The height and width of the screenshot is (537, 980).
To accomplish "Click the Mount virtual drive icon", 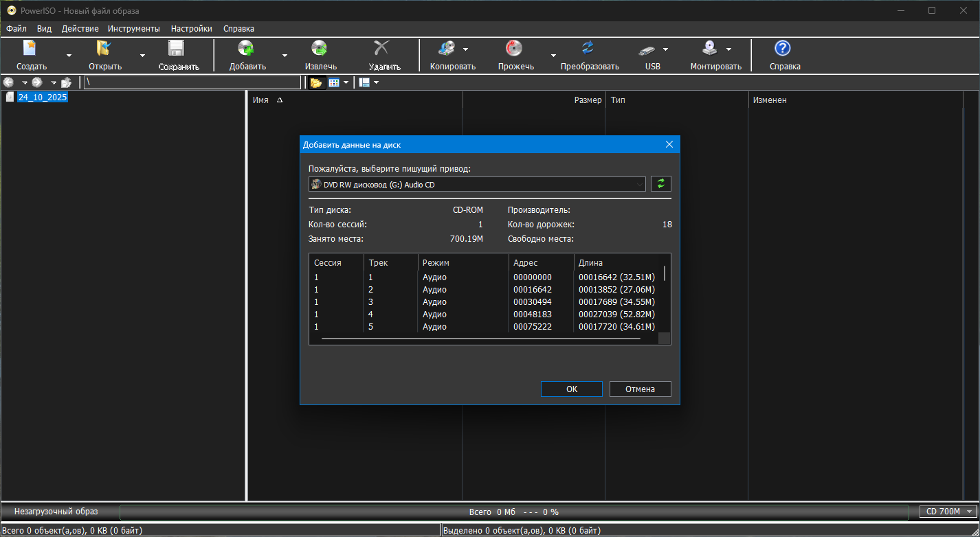I will (710, 49).
